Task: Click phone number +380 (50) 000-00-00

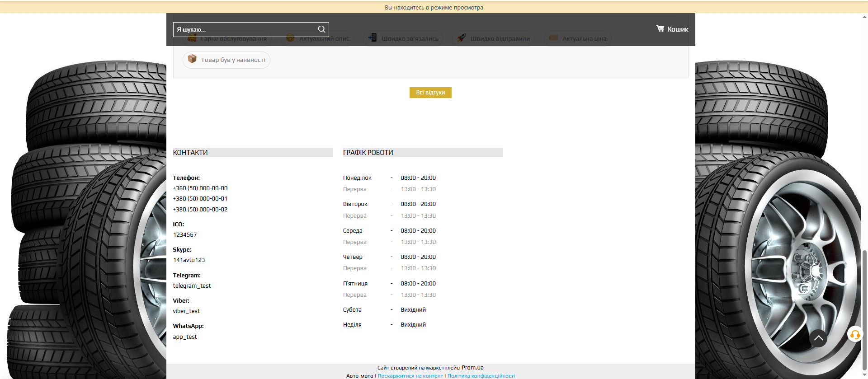Action: click(200, 188)
